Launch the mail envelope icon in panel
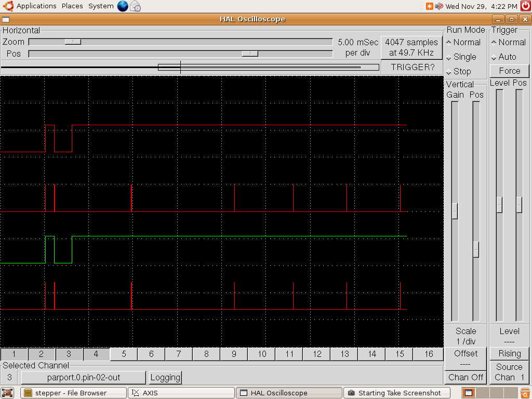 (x=136, y=6)
